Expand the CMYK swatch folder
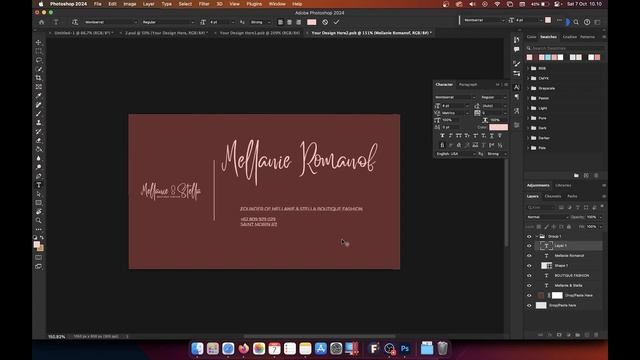This screenshot has width=640, height=360. click(x=528, y=78)
